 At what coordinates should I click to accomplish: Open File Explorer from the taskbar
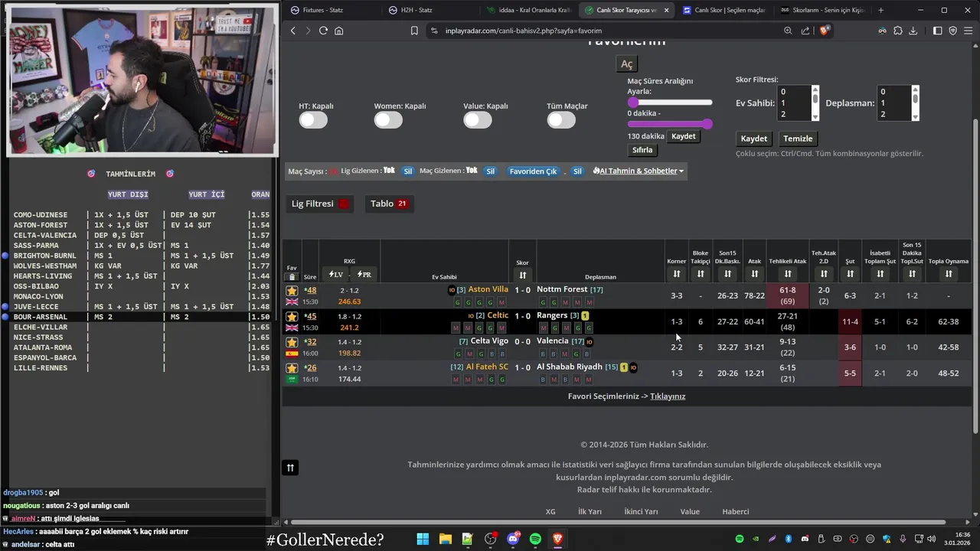[445, 540]
